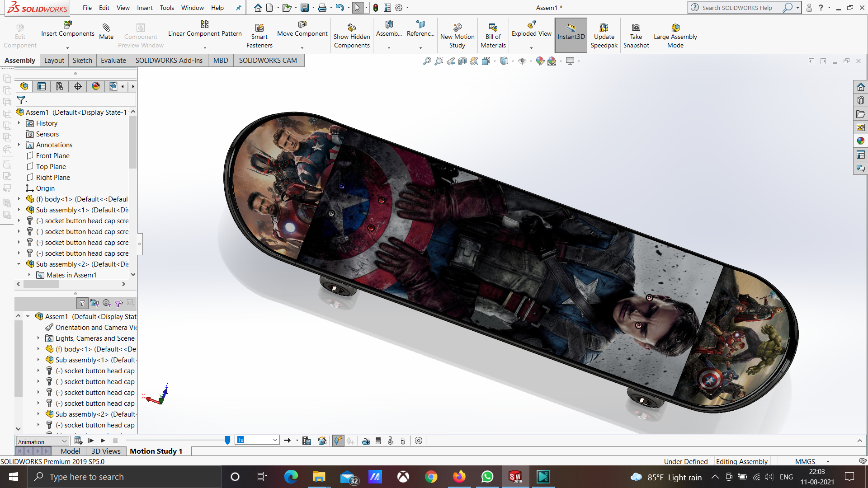The width and height of the screenshot is (868, 488).
Task: Select Orientation and Camera Views item
Action: pyautogui.click(x=91, y=327)
